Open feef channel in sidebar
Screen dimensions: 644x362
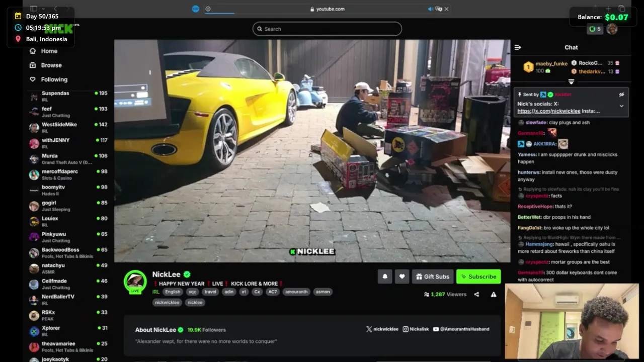pos(68,112)
